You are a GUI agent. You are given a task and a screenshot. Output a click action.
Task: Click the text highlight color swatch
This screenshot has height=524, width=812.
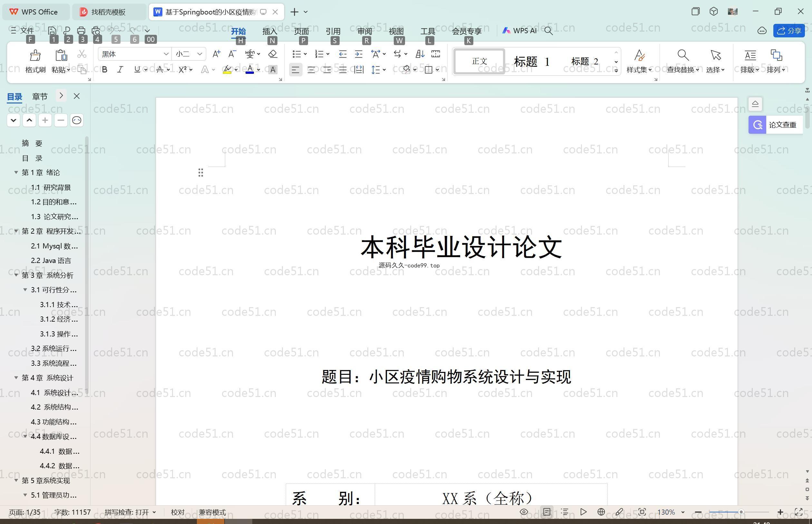(227, 70)
